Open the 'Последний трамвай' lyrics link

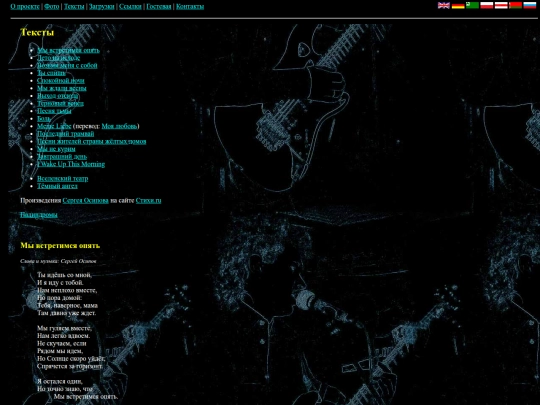65,134
